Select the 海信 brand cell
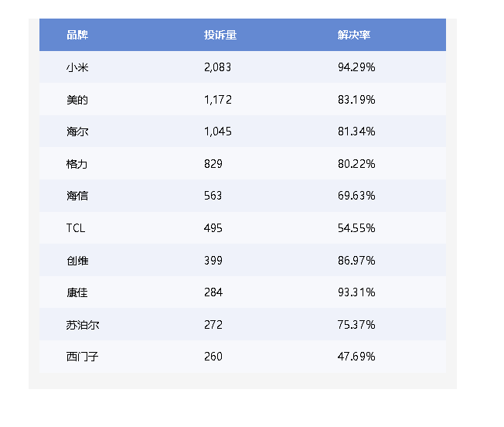Image resolution: width=504 pixels, height=427 pixels. [77, 196]
